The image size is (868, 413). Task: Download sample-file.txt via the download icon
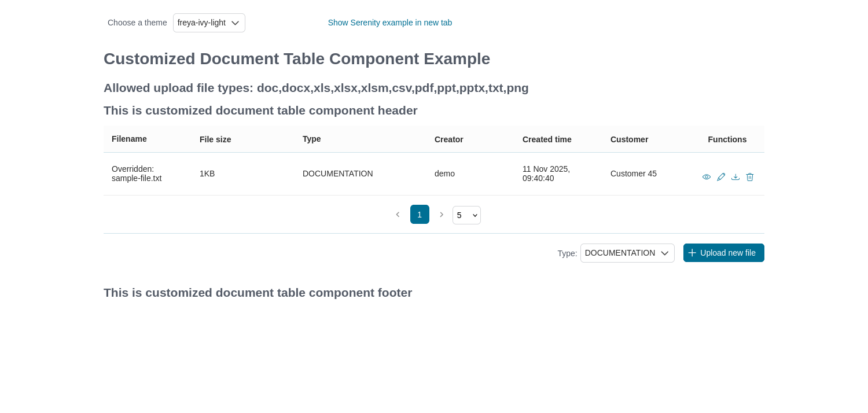tap(735, 176)
